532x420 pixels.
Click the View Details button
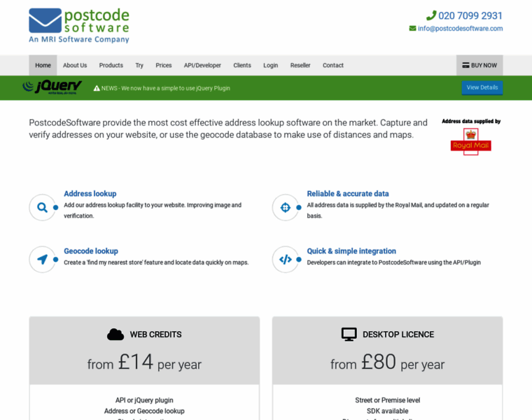[482, 87]
